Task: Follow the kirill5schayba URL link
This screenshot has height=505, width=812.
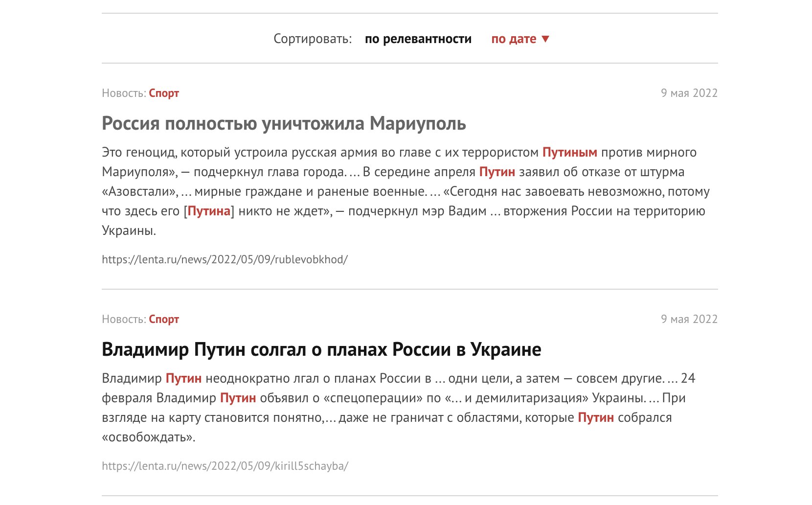Action: pyautogui.click(x=225, y=466)
